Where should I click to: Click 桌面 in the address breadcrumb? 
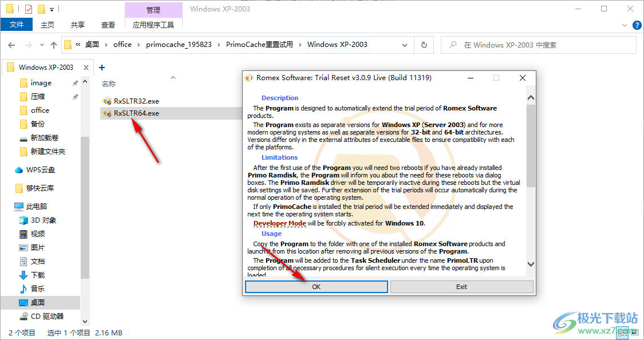pyautogui.click(x=92, y=44)
